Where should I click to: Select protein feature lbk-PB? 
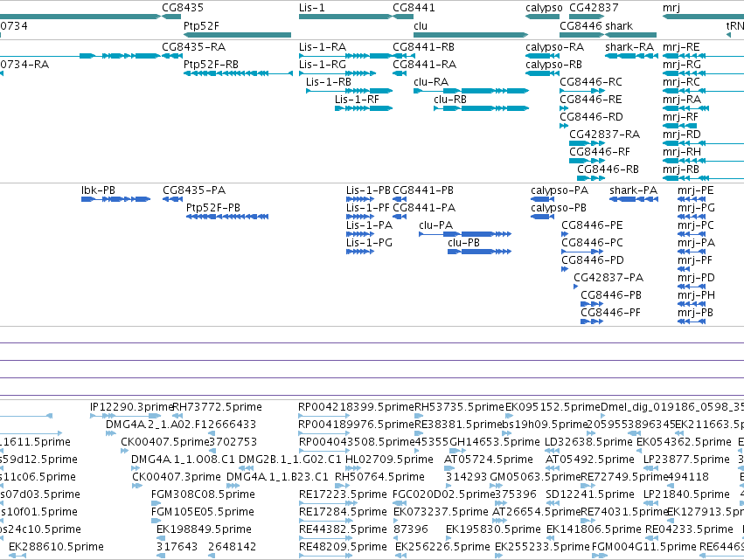click(98, 190)
